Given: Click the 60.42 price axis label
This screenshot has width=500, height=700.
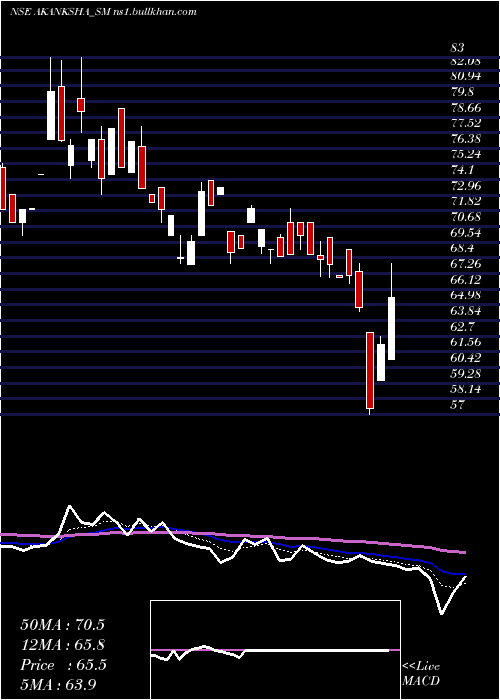Looking at the screenshot, I should (x=466, y=358).
